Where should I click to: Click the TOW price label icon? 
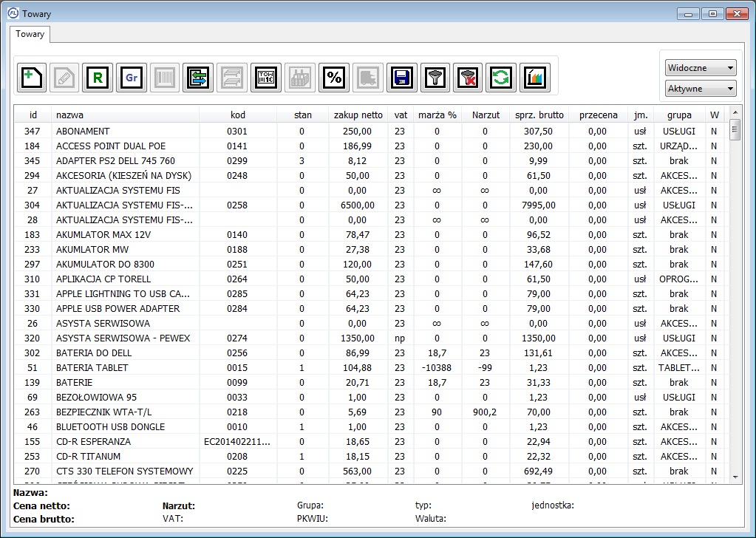click(265, 77)
